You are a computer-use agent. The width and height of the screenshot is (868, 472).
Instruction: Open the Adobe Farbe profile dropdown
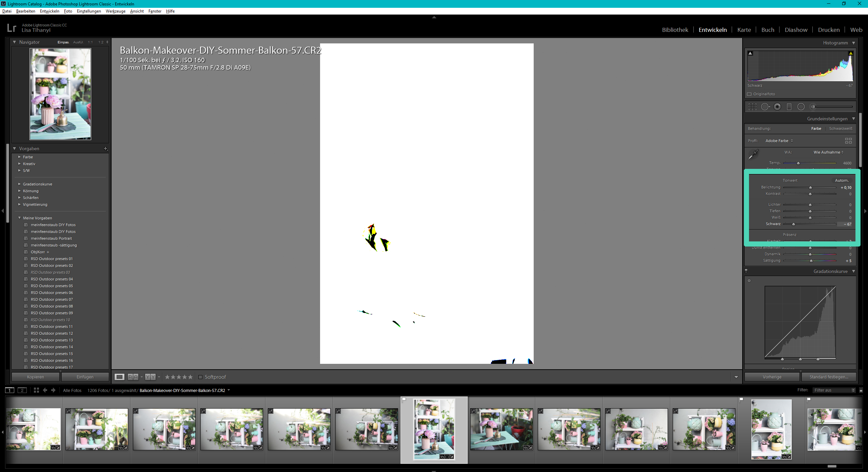[x=779, y=141]
